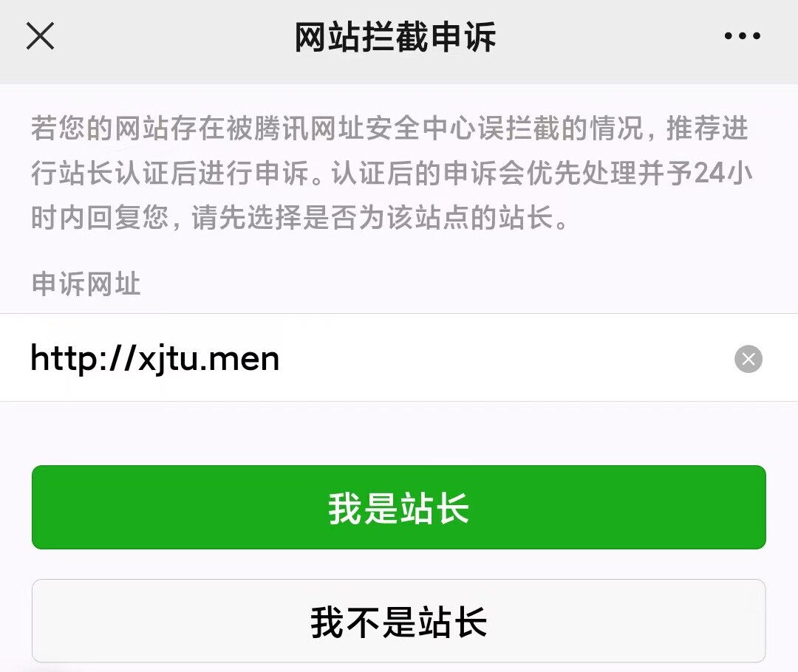The height and width of the screenshot is (672, 798).
Task: Dismiss the appeal page using the header X
Action: click(40, 36)
